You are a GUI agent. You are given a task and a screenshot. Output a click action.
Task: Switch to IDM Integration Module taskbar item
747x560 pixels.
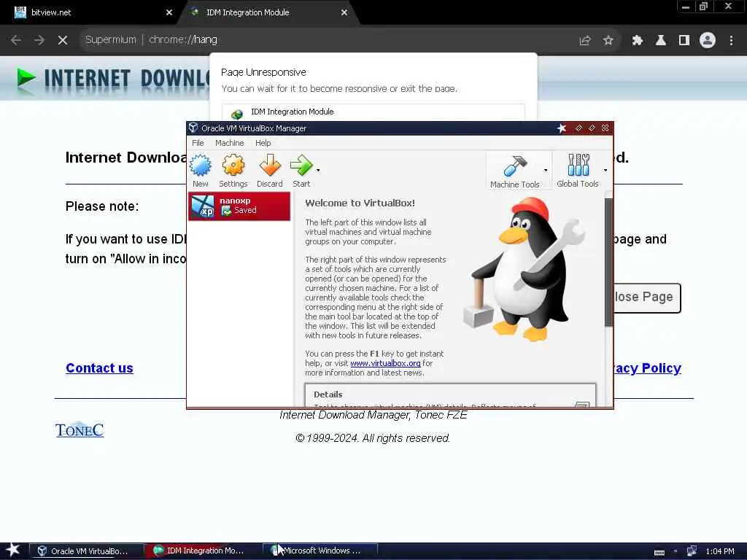(203, 551)
